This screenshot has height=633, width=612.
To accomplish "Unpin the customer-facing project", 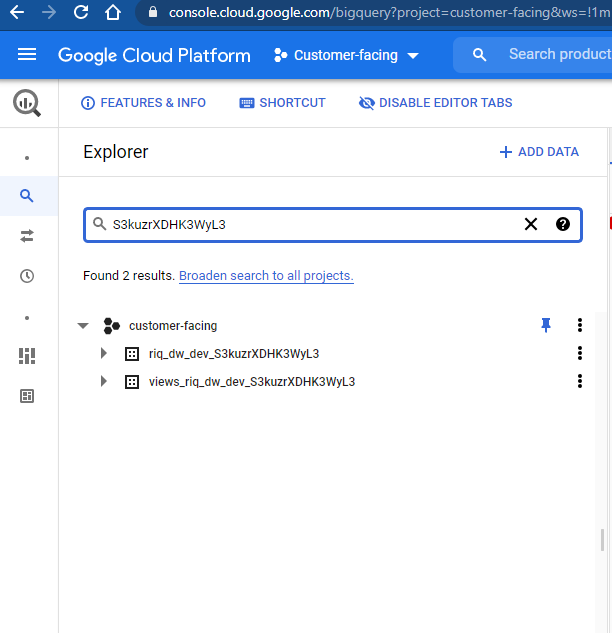I will click(546, 325).
